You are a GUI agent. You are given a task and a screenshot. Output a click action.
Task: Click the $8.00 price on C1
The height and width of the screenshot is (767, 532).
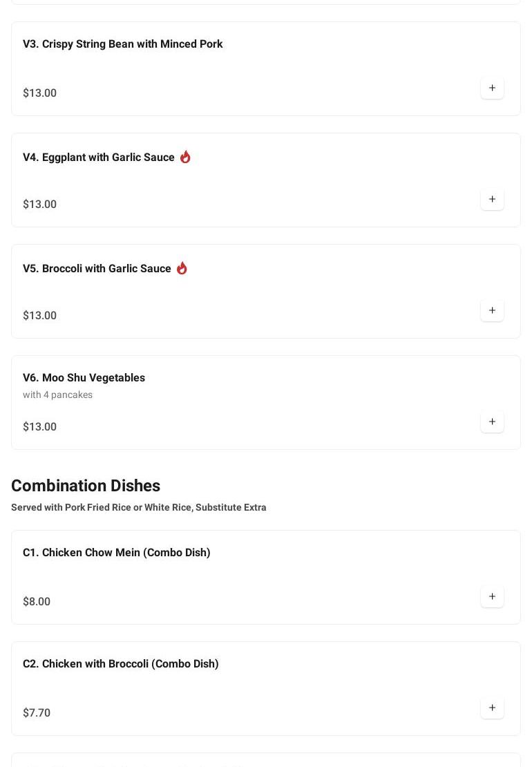[37, 602]
